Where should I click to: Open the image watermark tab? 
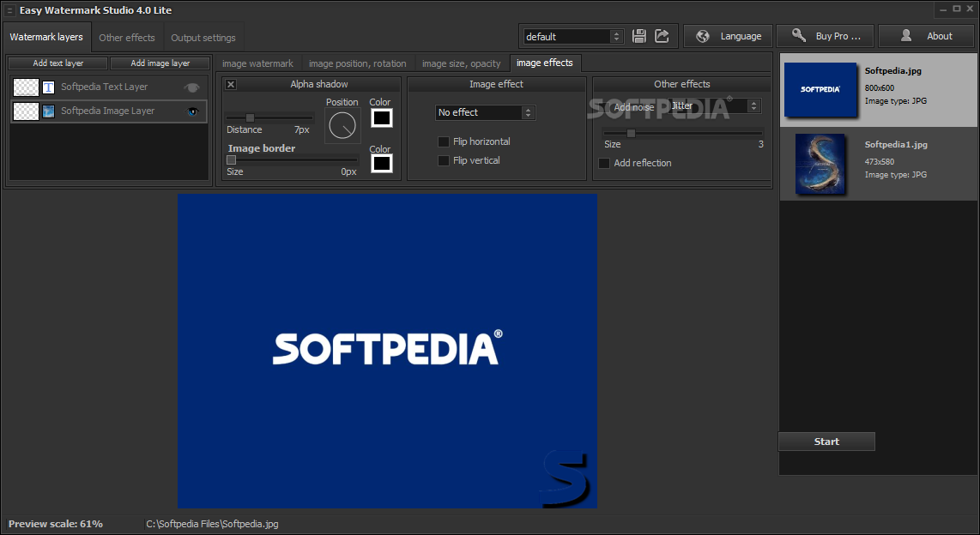click(257, 63)
